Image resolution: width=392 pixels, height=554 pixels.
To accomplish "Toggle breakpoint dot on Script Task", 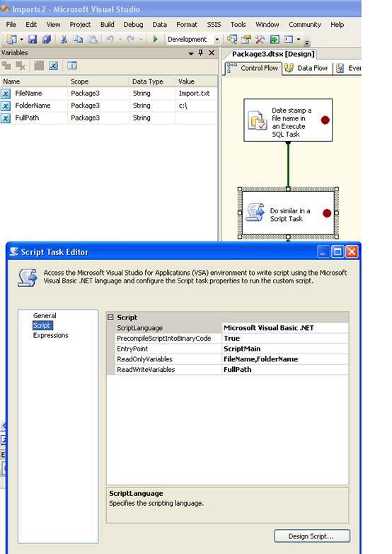I will click(x=327, y=213).
